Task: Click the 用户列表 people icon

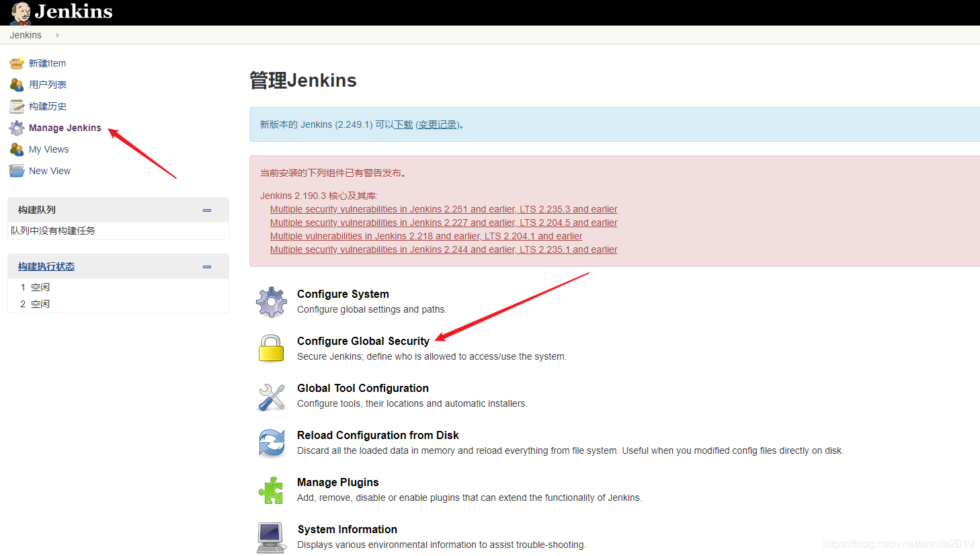Action: click(x=17, y=85)
